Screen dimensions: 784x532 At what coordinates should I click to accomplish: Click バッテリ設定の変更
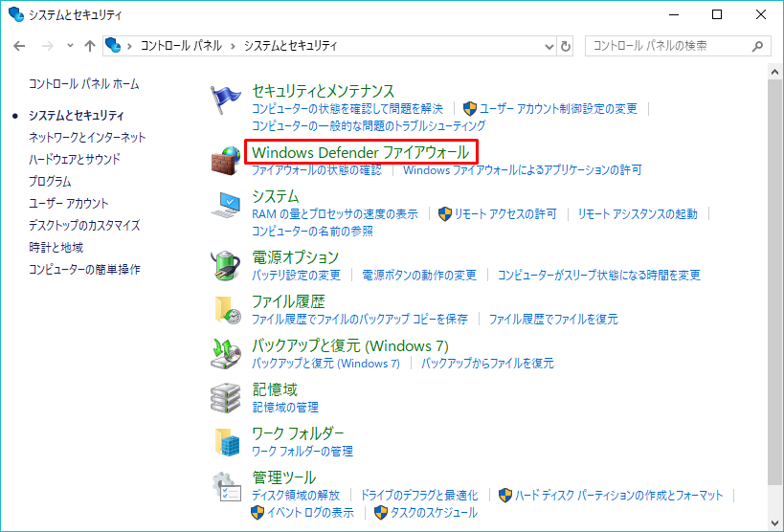click(x=296, y=275)
